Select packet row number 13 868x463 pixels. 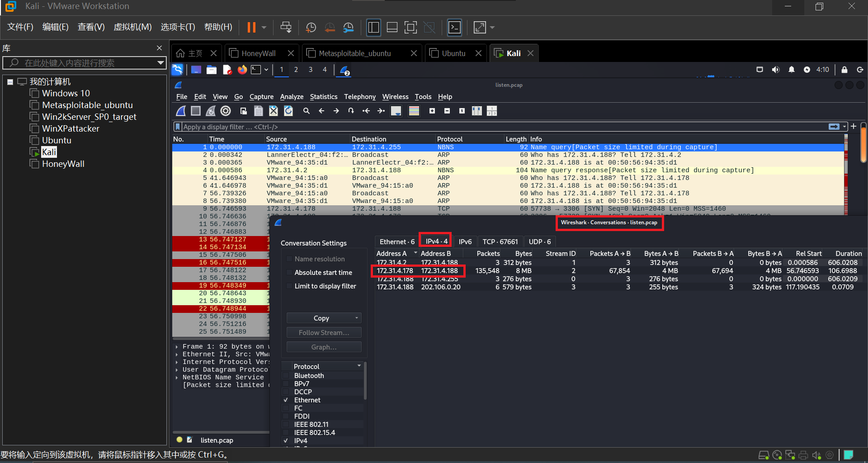221,240
